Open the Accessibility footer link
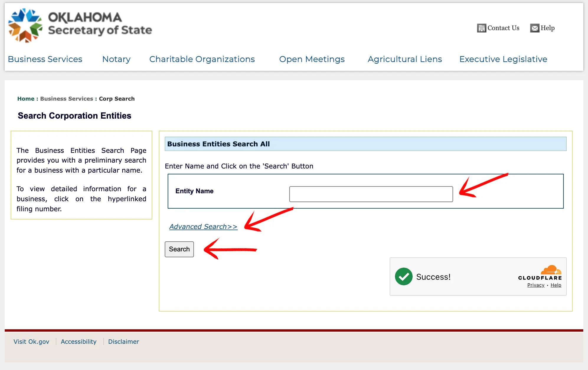588x370 pixels. pos(79,342)
